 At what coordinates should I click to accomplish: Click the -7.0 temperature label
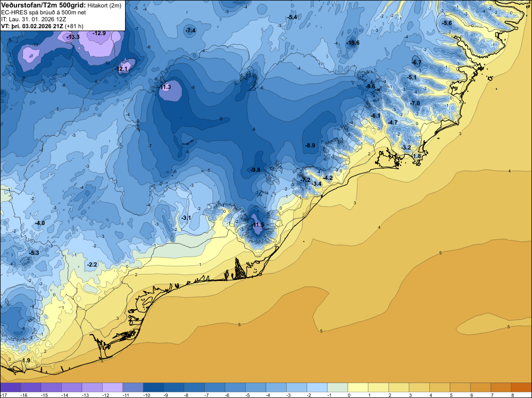pos(415,103)
